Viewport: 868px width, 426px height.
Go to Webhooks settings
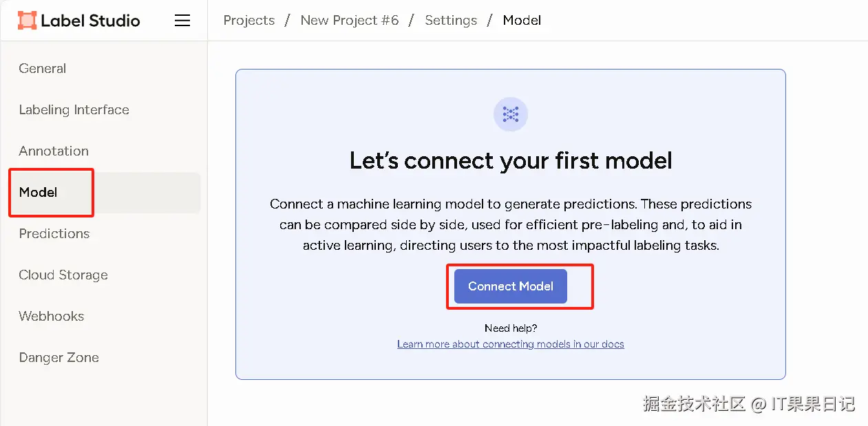tap(52, 317)
